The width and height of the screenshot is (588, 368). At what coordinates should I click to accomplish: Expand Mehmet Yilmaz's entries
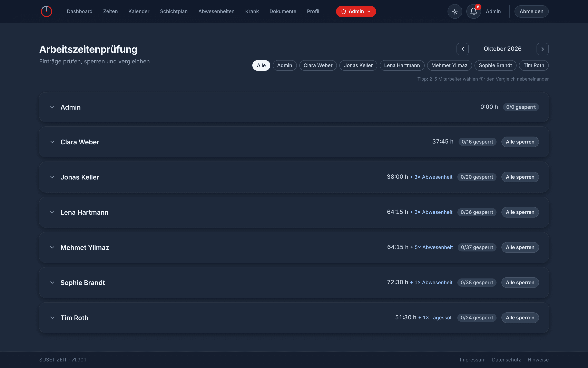click(x=52, y=248)
